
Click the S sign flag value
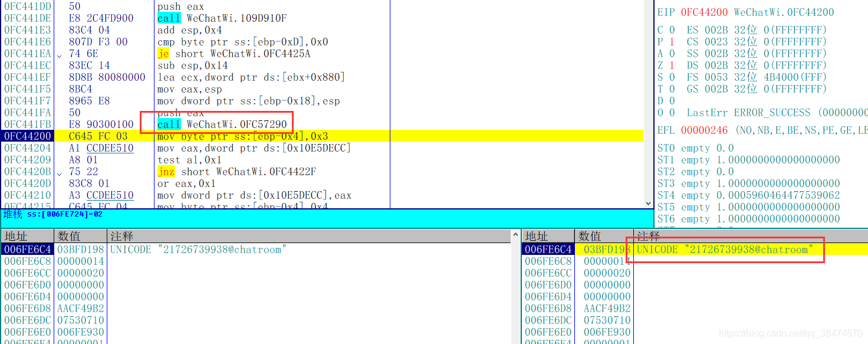click(672, 77)
